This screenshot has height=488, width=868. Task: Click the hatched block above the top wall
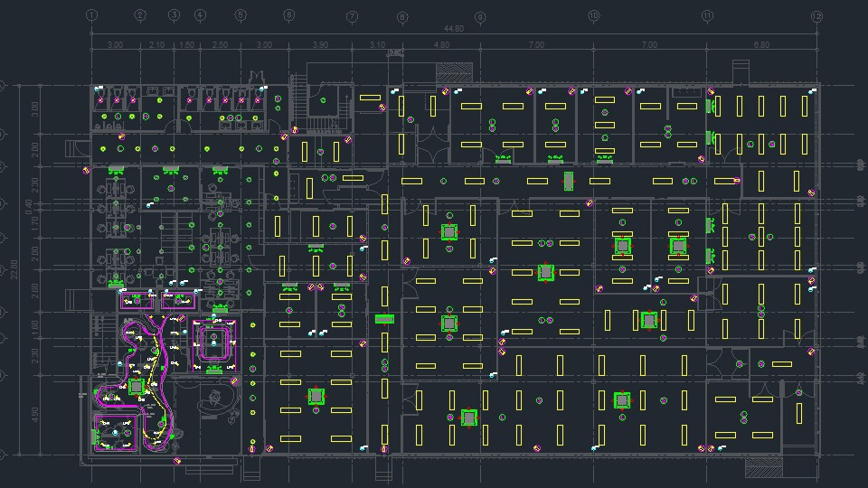(x=453, y=73)
